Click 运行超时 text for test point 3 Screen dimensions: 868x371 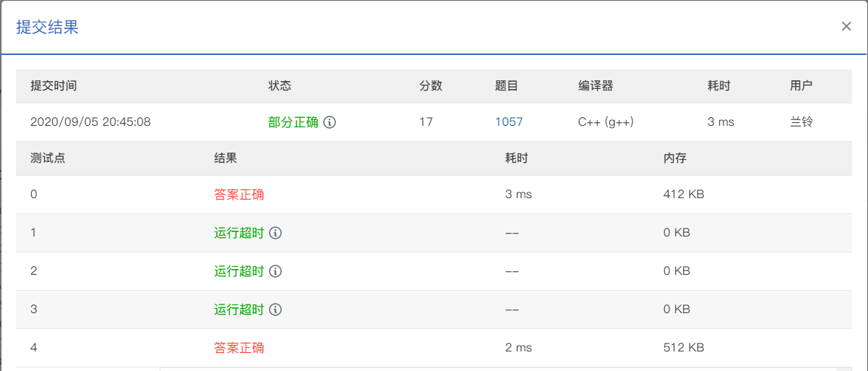coord(239,310)
